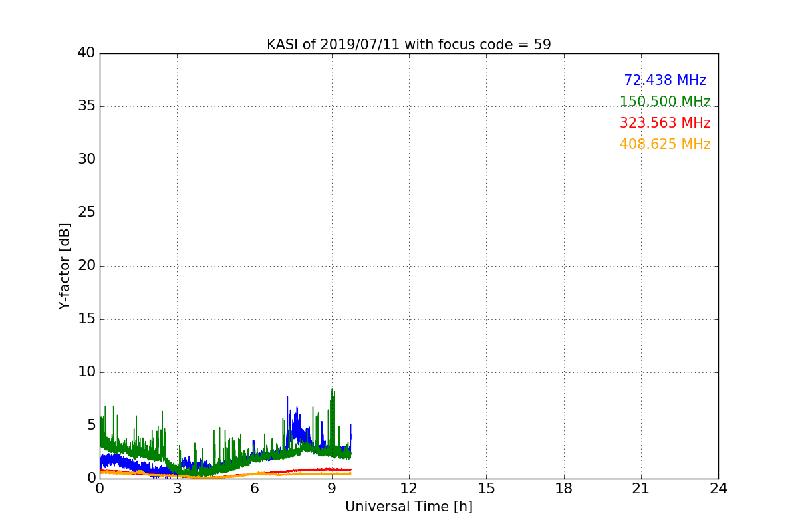
Task: Click the x-axis tick label 3
Action: coord(177,488)
